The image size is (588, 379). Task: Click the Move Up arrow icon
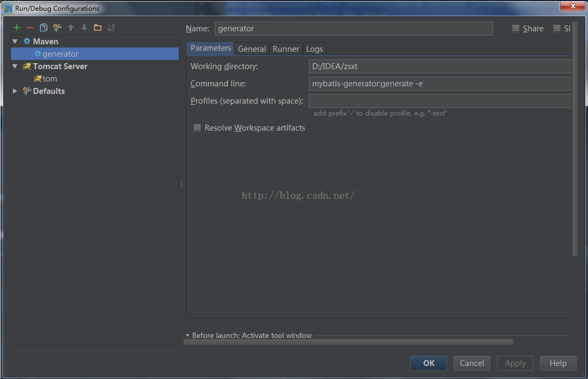(71, 28)
